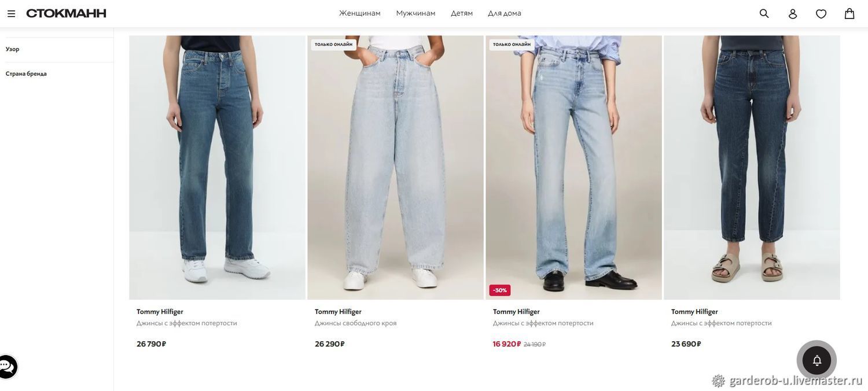
Task: Open the dark jeans with sandals photo
Action: click(752, 168)
